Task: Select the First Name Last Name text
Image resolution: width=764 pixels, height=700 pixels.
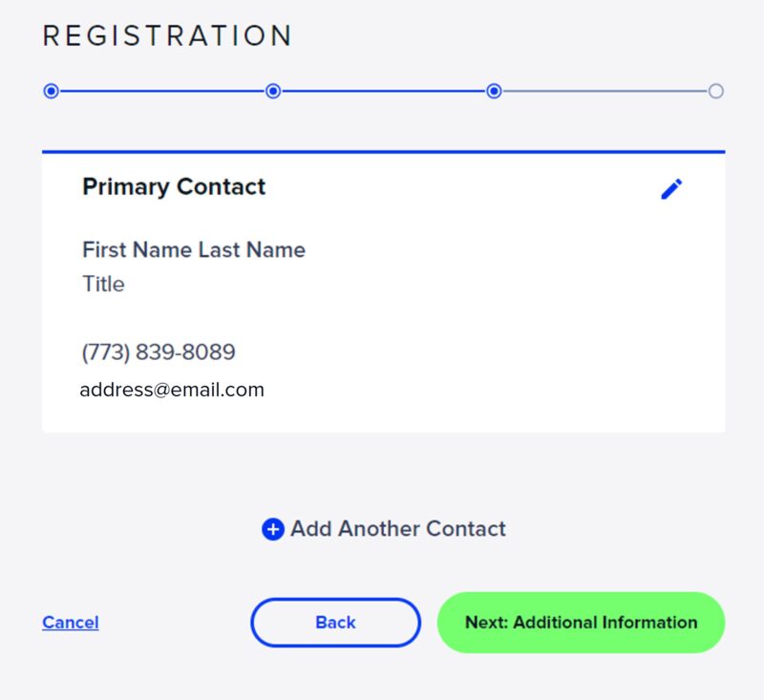Action: [x=194, y=250]
